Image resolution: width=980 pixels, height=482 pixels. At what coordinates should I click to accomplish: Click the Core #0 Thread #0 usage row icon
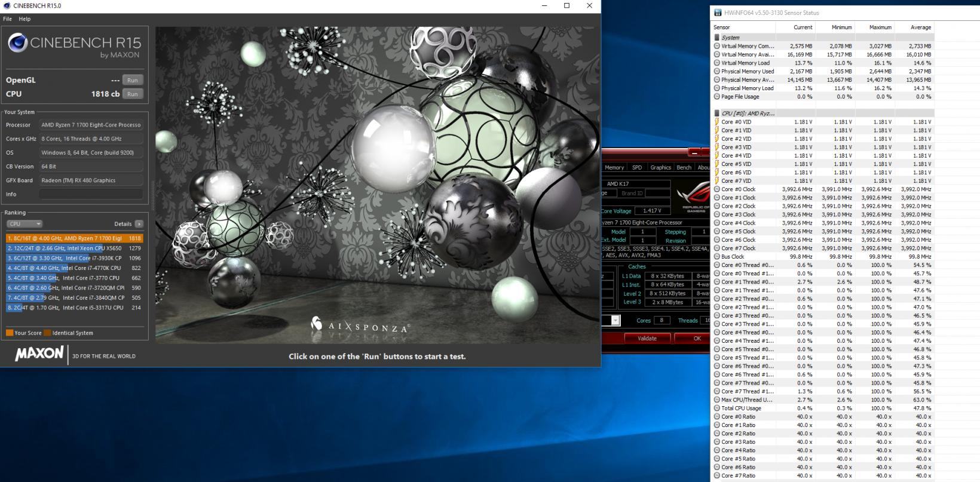coord(717,265)
